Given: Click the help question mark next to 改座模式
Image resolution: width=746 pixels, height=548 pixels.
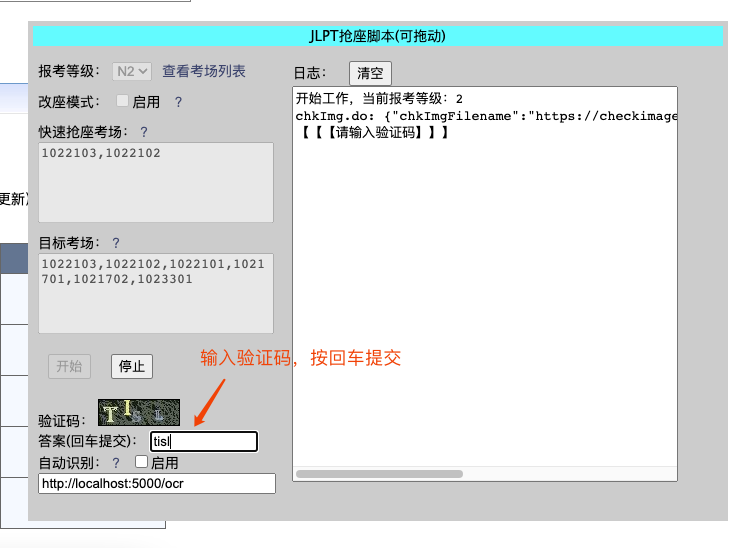Looking at the screenshot, I should coord(178,102).
